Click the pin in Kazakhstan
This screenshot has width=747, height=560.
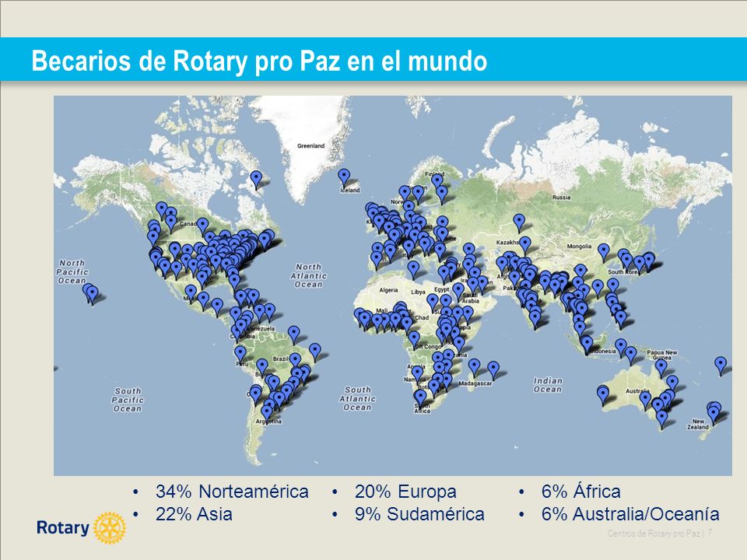(519, 222)
